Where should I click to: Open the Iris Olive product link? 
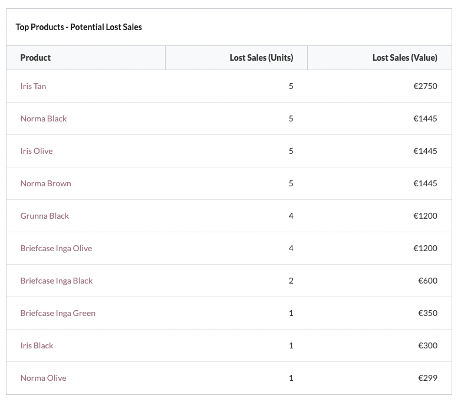pos(37,151)
